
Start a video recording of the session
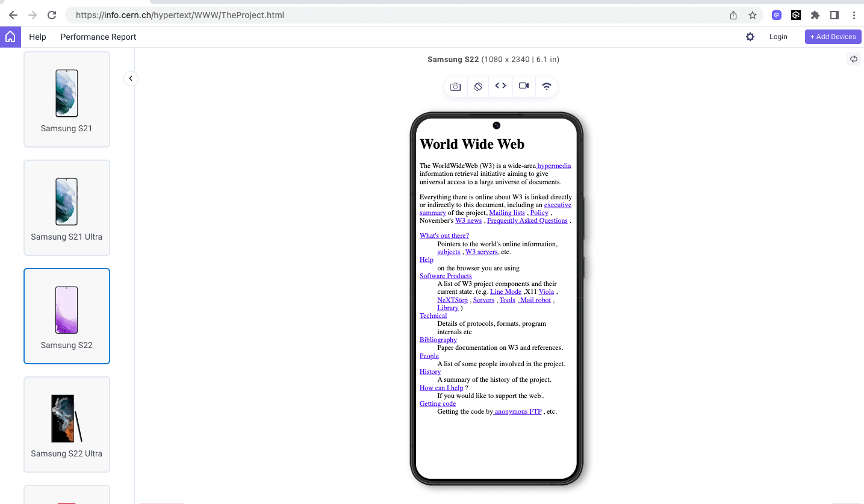[x=523, y=86]
